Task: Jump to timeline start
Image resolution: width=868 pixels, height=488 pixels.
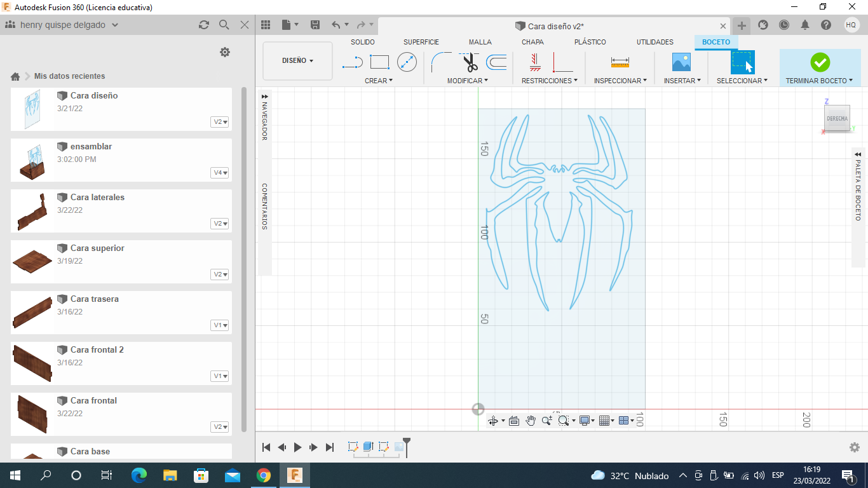Action: 267,447
